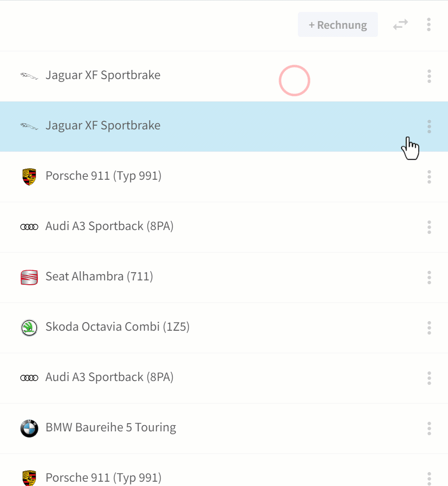The width and height of the screenshot is (448, 486).
Task: Open options for first Jaguar XF Sportbrake
Action: (x=429, y=76)
